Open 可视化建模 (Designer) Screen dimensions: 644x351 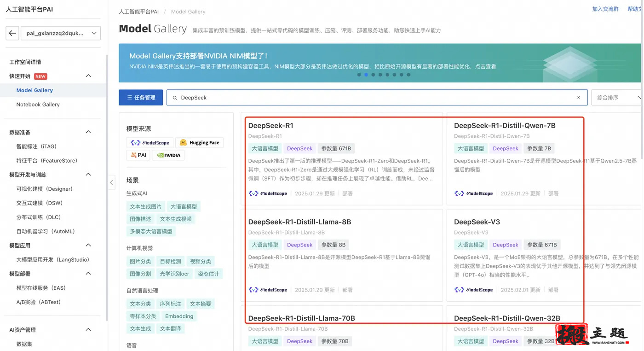click(44, 189)
